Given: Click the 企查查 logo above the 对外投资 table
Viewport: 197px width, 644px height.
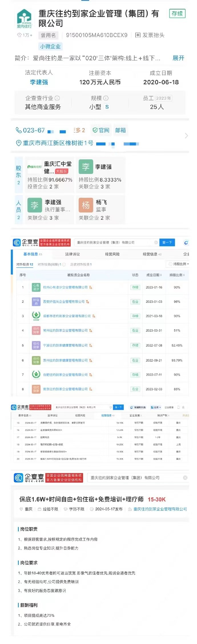Looking at the screenshot, I should click(x=26, y=242).
